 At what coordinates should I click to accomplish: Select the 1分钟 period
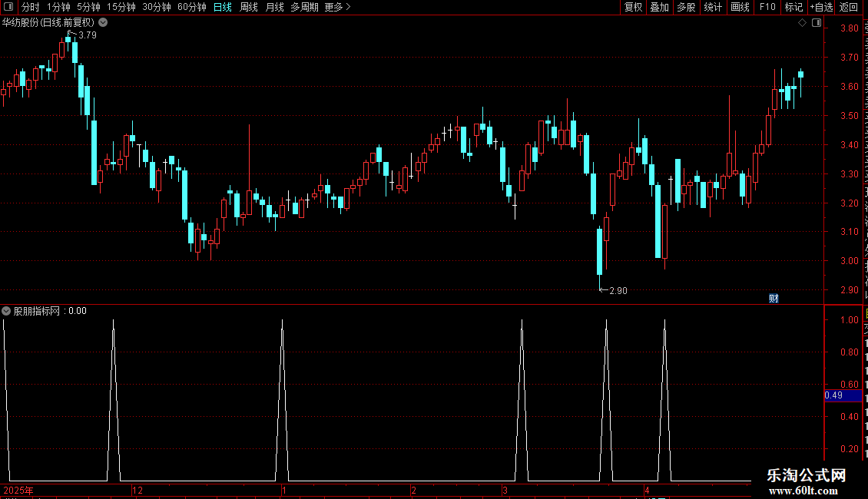(58, 7)
